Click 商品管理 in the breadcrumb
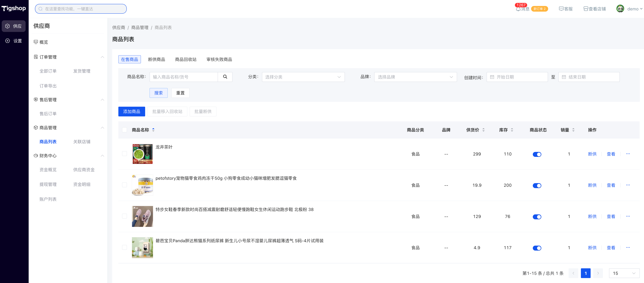644x283 pixels. [140, 27]
